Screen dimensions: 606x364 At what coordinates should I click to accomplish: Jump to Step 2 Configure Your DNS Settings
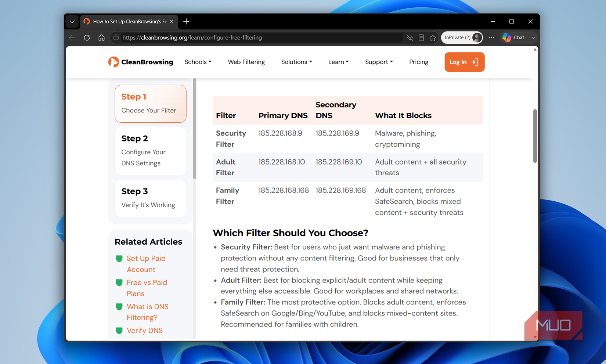point(151,151)
